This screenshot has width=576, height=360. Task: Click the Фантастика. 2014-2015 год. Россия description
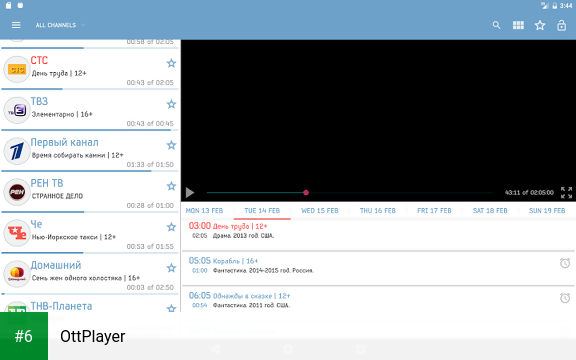click(x=263, y=271)
